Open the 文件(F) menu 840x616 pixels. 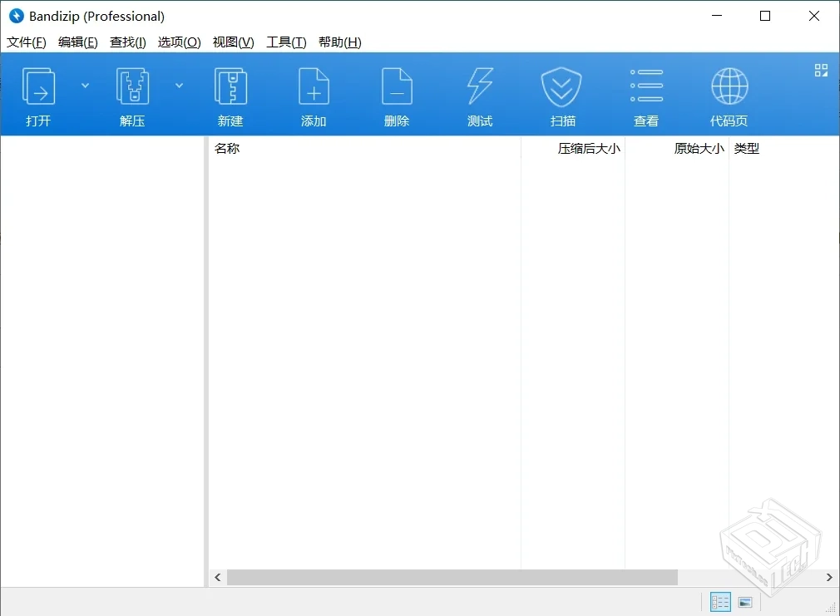pos(27,42)
